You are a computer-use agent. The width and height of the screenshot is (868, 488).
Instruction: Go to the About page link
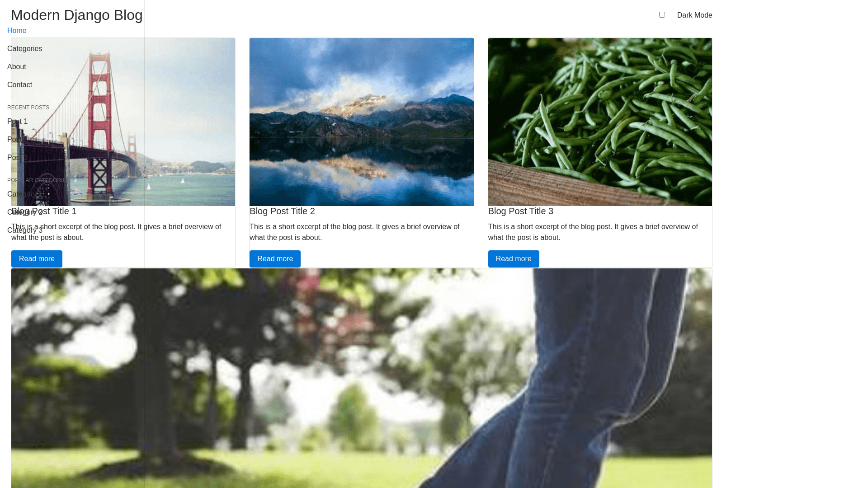[x=17, y=67]
